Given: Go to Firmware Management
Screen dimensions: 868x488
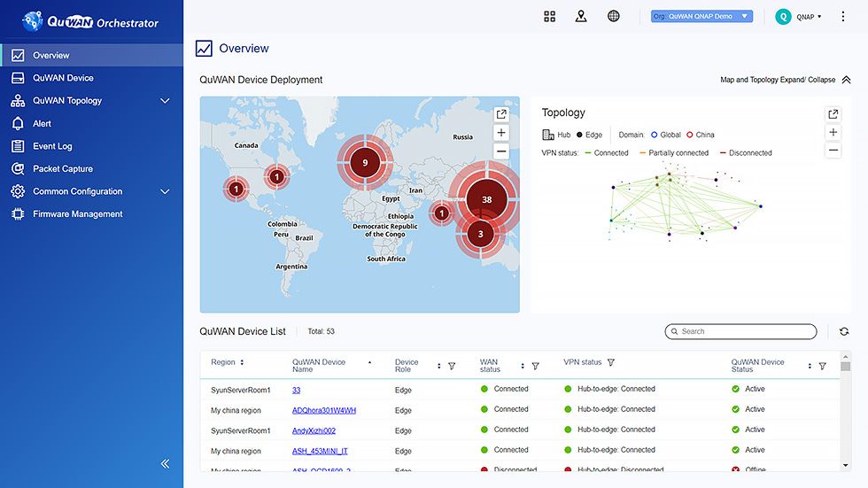Looking at the screenshot, I should 78,214.
